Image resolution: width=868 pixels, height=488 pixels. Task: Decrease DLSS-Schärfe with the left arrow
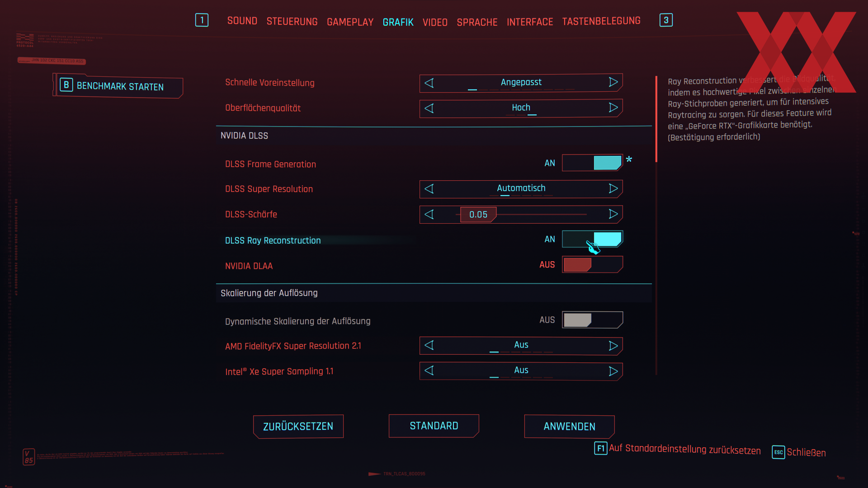point(429,214)
